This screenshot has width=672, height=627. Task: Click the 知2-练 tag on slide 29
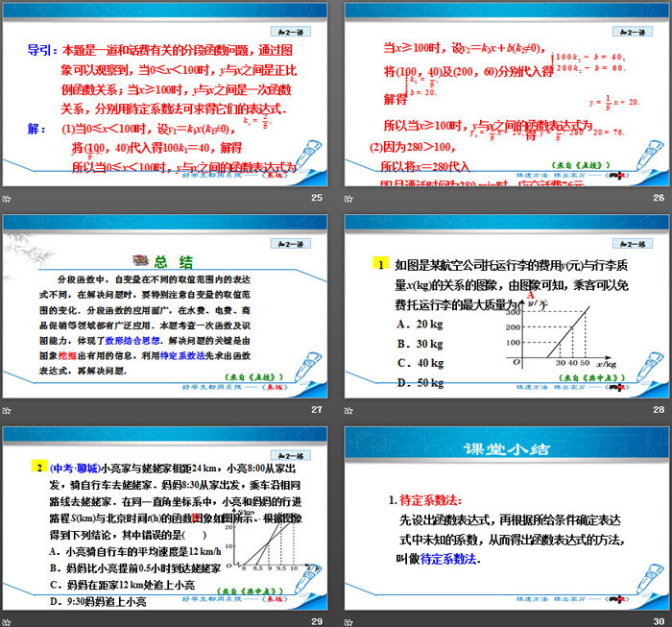pyautogui.click(x=291, y=455)
